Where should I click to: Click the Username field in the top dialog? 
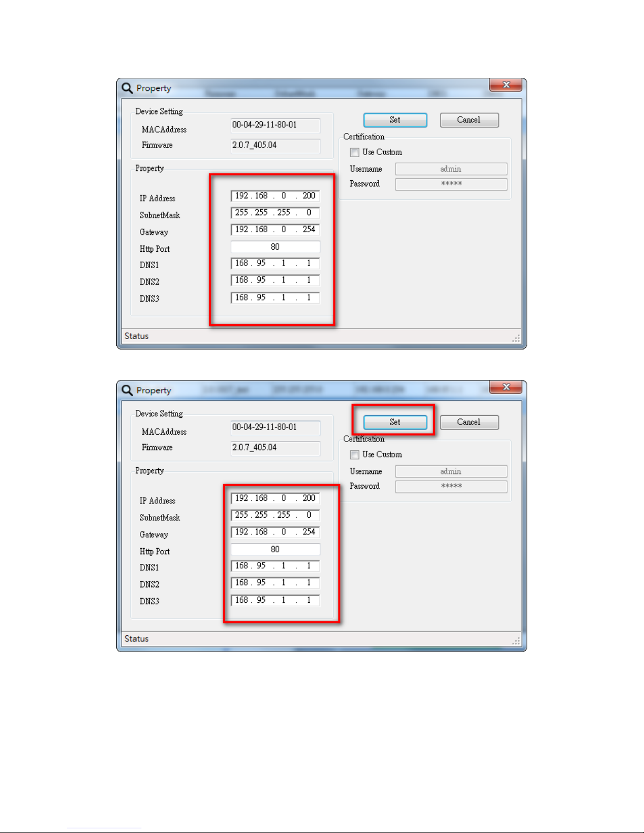(x=451, y=169)
